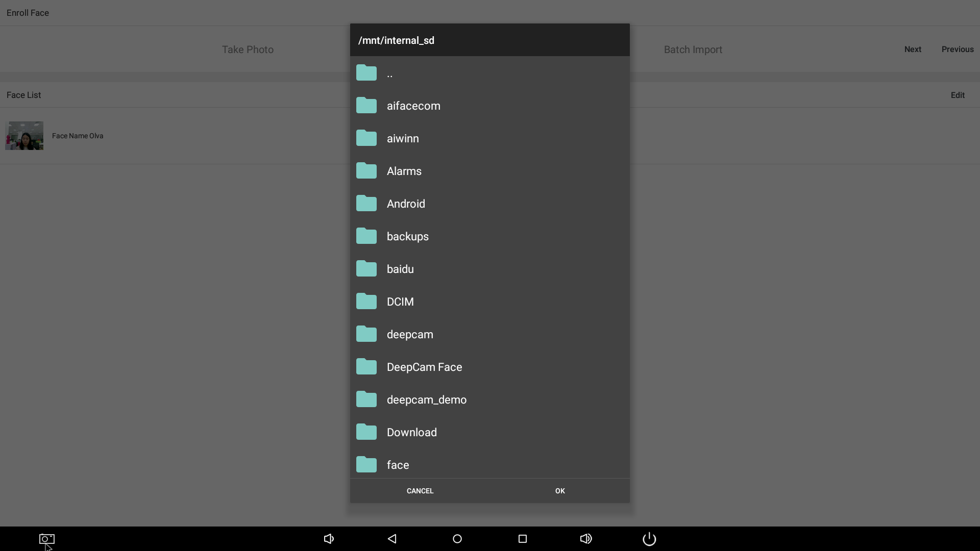This screenshot has height=551, width=980.
Task: Click the DeepCam Face folder icon
Action: pyautogui.click(x=366, y=367)
